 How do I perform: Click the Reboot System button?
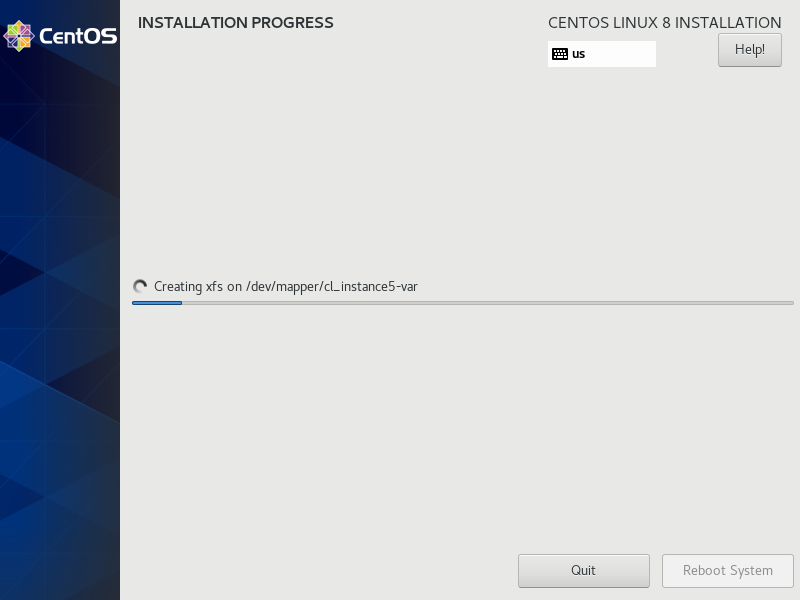728,570
